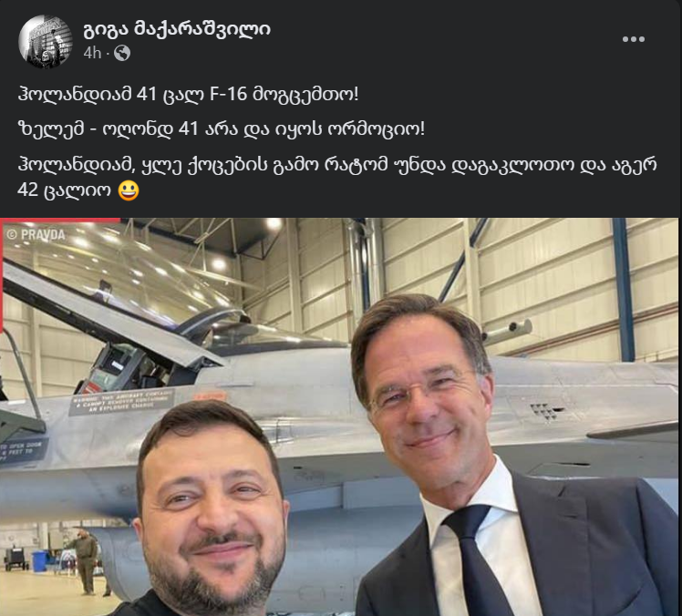Image resolution: width=682 pixels, height=616 pixels.
Task: Click the jet's wingtip missile rail
Action: pyautogui.click(x=507, y=332)
